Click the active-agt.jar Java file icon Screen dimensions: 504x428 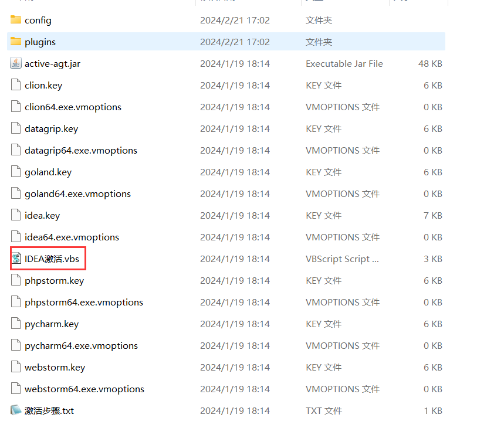[x=16, y=63]
